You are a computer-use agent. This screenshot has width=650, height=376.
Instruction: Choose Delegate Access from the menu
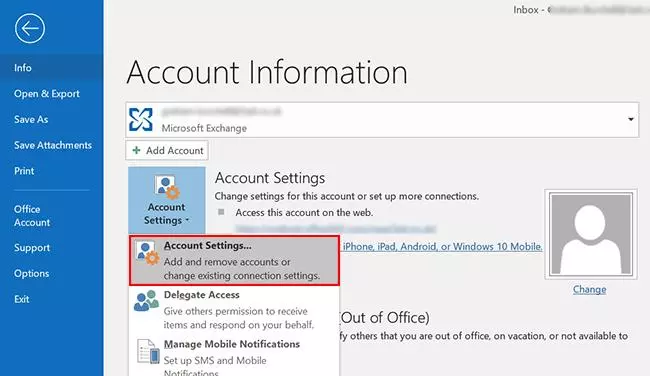pyautogui.click(x=234, y=310)
